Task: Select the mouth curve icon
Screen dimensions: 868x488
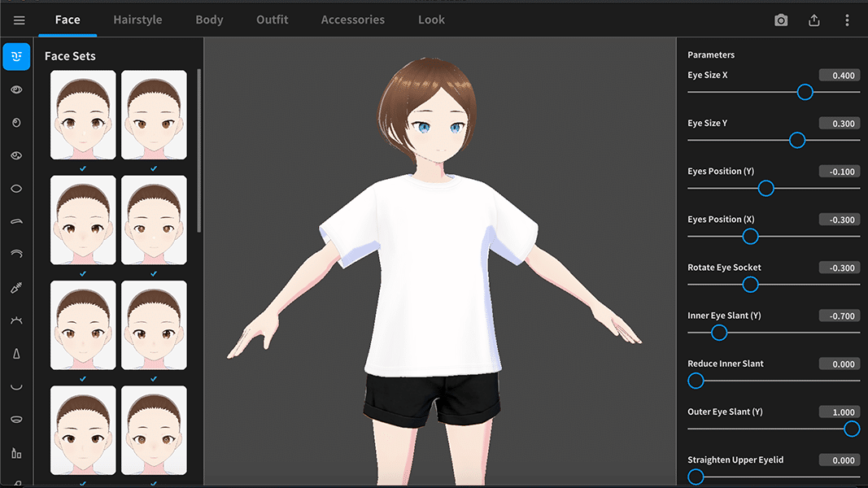Action: 16,387
